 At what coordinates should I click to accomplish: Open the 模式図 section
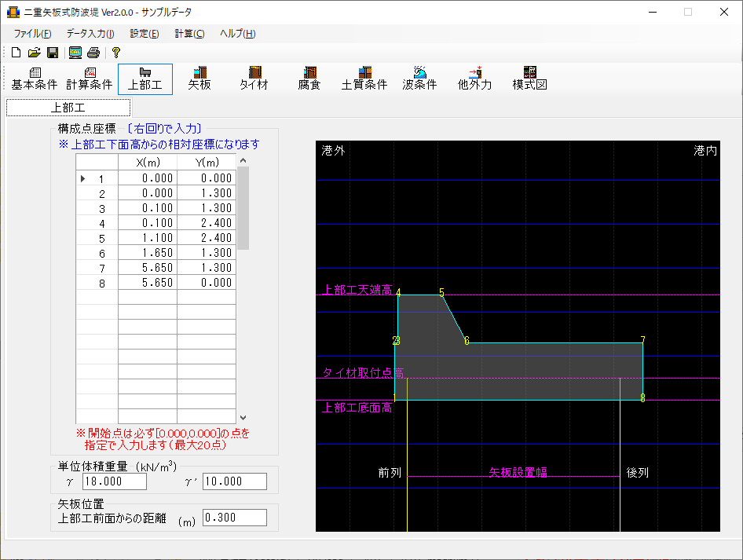pos(530,79)
